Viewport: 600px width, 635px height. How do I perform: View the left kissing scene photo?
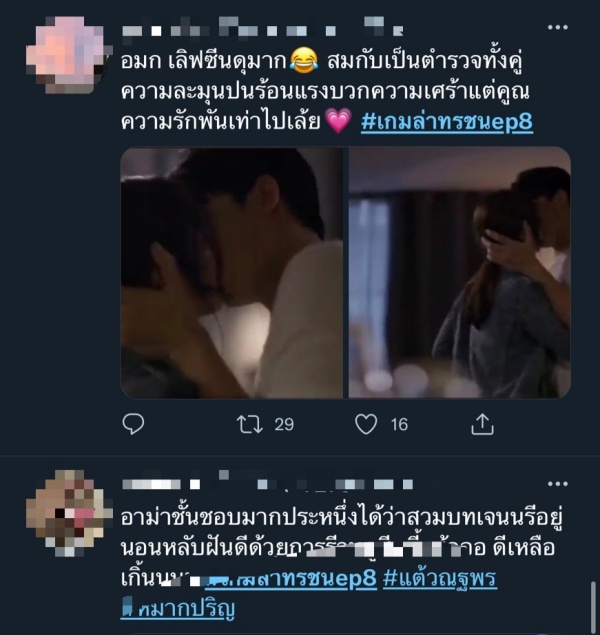coord(232,273)
